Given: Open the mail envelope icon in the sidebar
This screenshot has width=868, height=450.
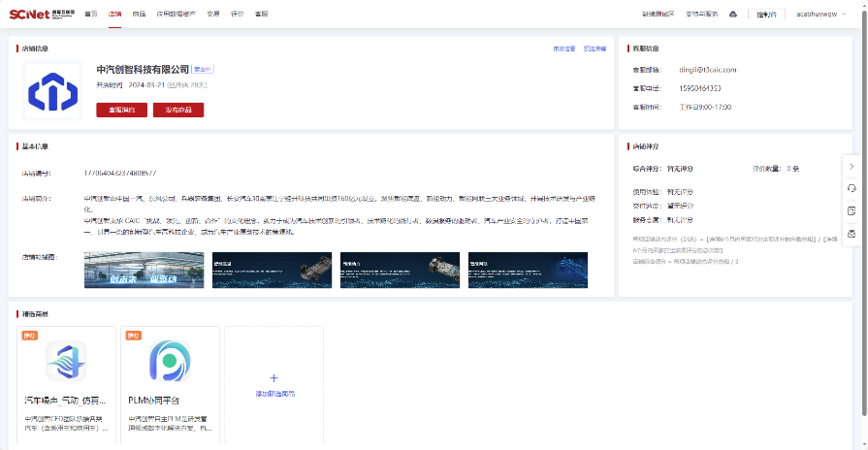Looking at the screenshot, I should point(852,234).
